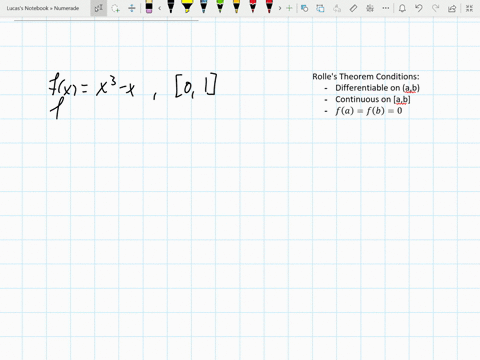Screen dimensions: 480x360
Task: Add a new pen with plus icon
Action: coord(289,8)
